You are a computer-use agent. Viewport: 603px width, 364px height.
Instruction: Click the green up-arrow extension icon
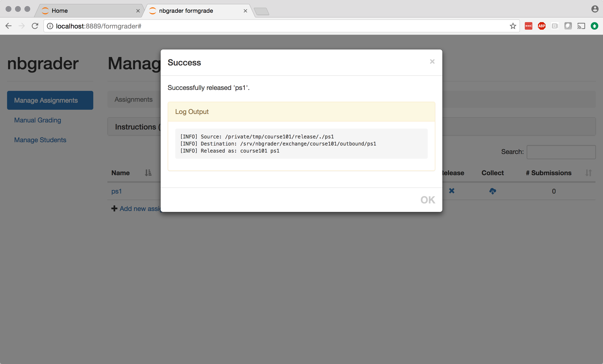[x=594, y=26]
